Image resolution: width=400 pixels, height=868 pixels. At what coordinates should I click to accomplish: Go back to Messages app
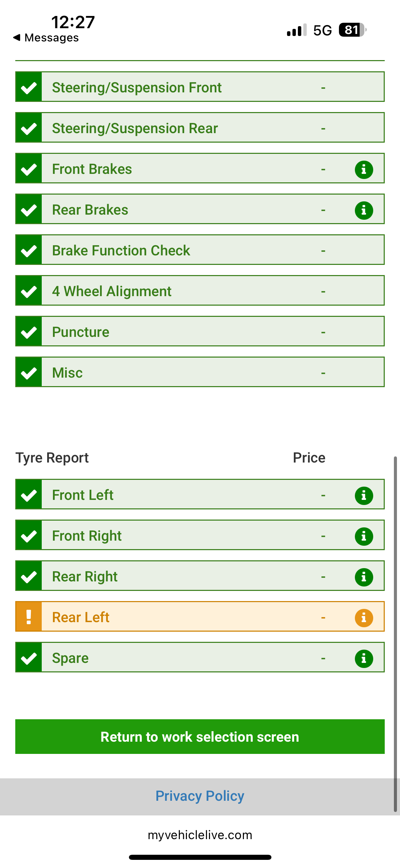(x=46, y=37)
